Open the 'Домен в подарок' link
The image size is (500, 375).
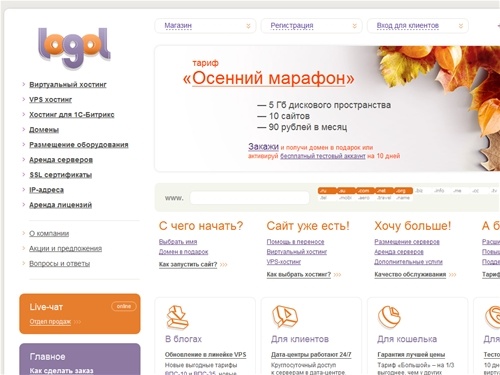coord(183,252)
